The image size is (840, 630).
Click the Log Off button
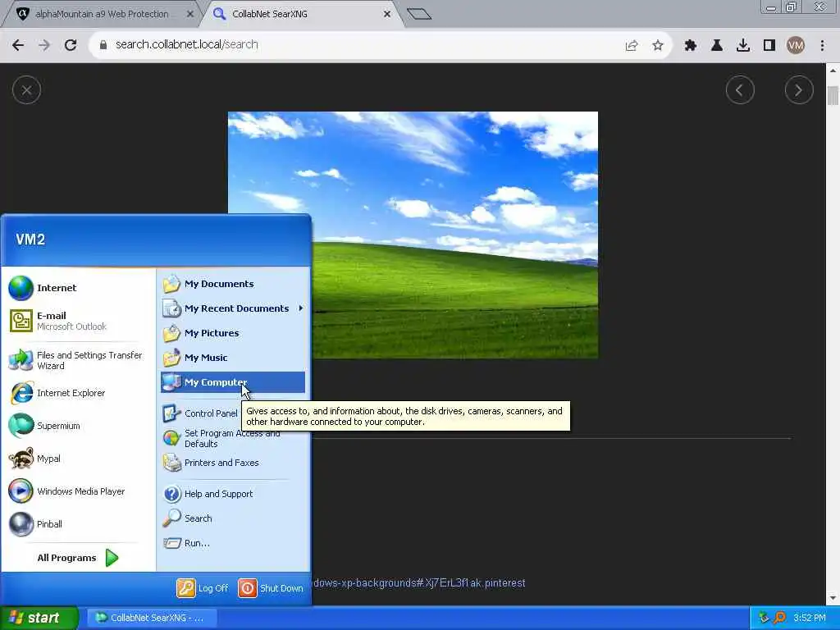(x=203, y=588)
